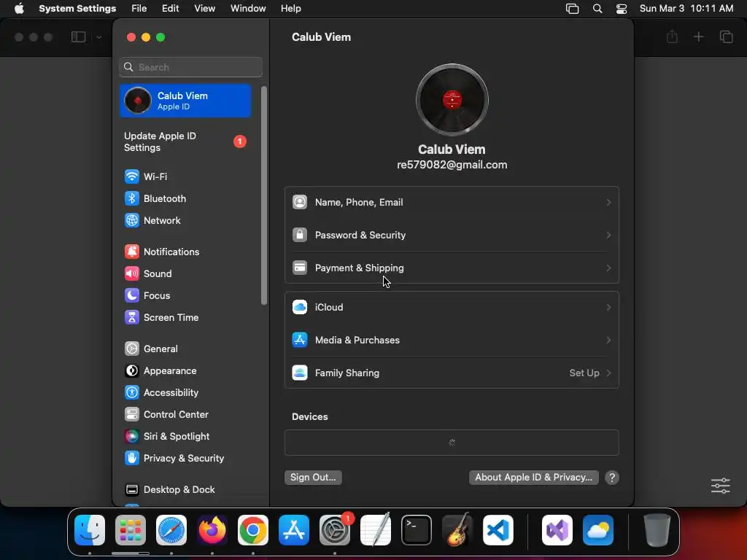Image resolution: width=747 pixels, height=560 pixels.
Task: Open Notifications settings
Action: 162,252
